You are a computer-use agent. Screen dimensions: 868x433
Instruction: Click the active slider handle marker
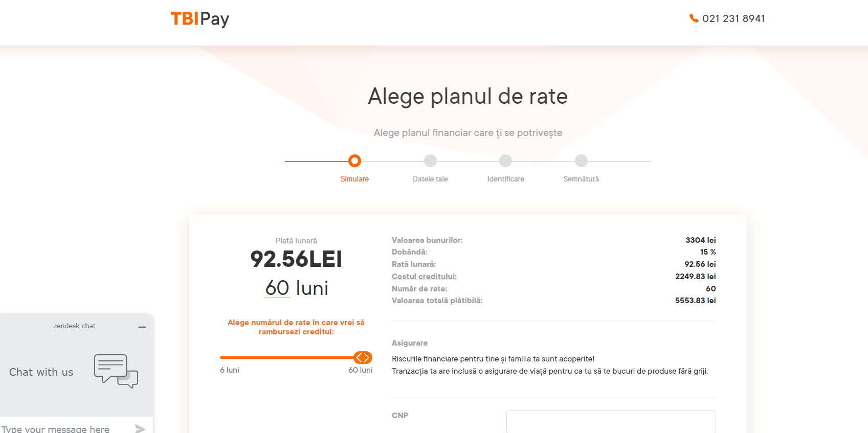[x=364, y=357]
